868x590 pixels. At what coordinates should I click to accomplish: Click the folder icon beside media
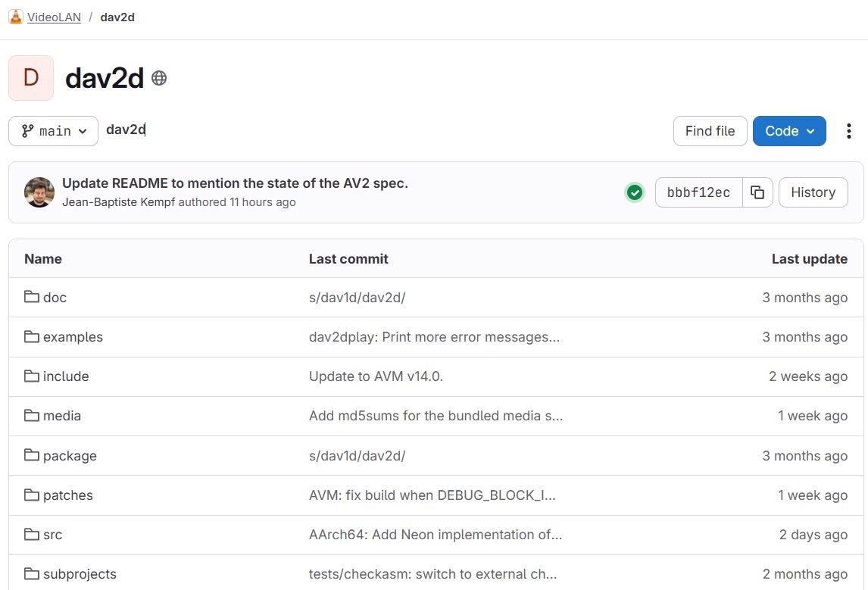(32, 415)
